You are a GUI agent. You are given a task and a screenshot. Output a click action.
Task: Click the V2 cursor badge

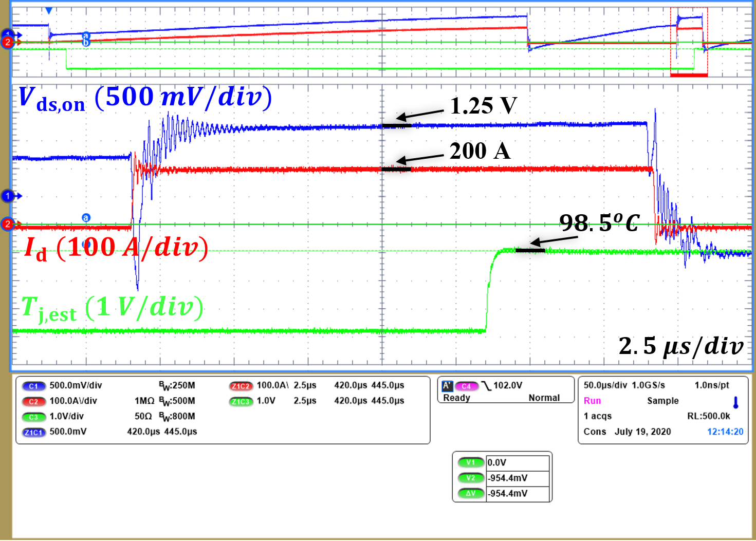tap(471, 478)
